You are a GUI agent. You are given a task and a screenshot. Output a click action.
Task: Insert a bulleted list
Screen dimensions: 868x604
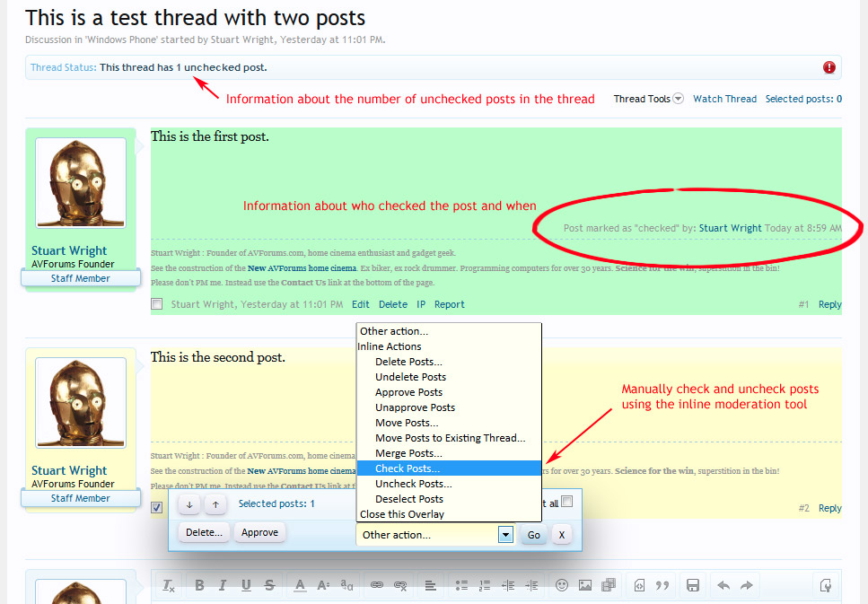tap(461, 585)
